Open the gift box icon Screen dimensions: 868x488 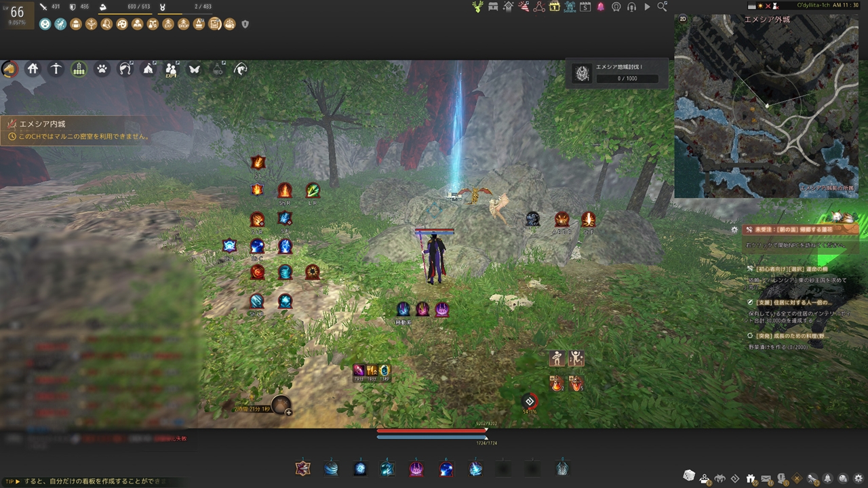pyautogui.click(x=751, y=479)
